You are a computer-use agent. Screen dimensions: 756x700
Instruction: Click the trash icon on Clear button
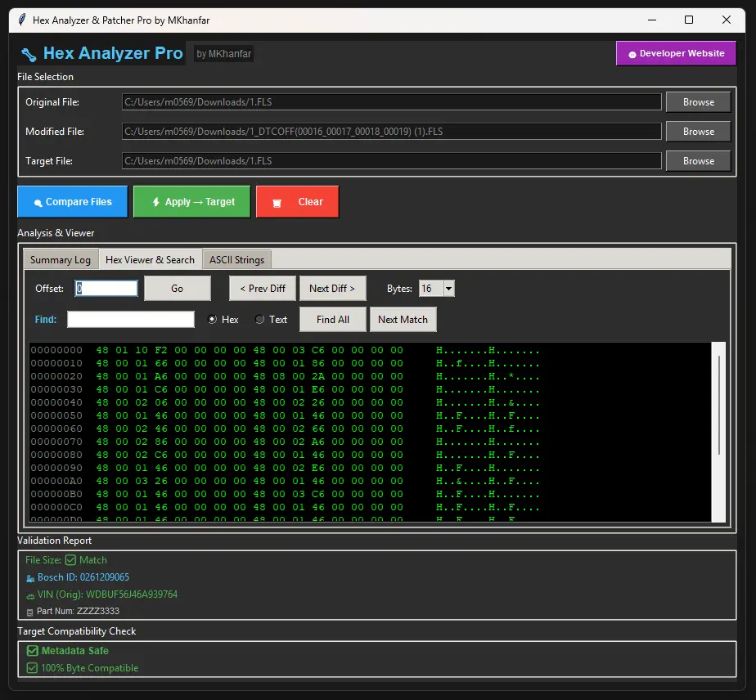point(277,203)
